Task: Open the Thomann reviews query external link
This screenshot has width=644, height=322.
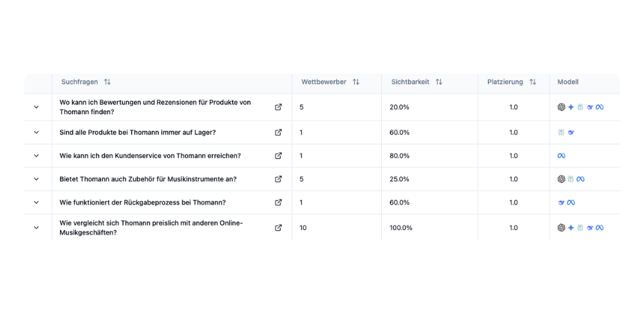Action: point(278,107)
